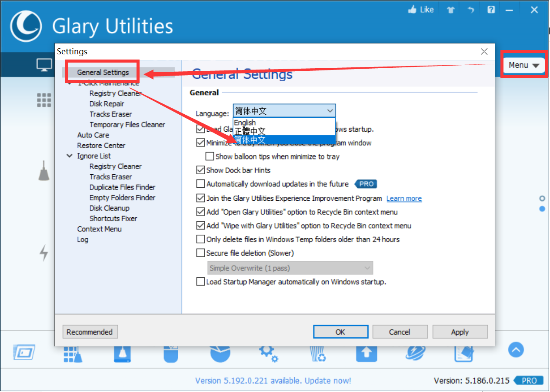The width and height of the screenshot is (550, 392).
Task: Choose 正體中文 from the language list
Action: 284,131
